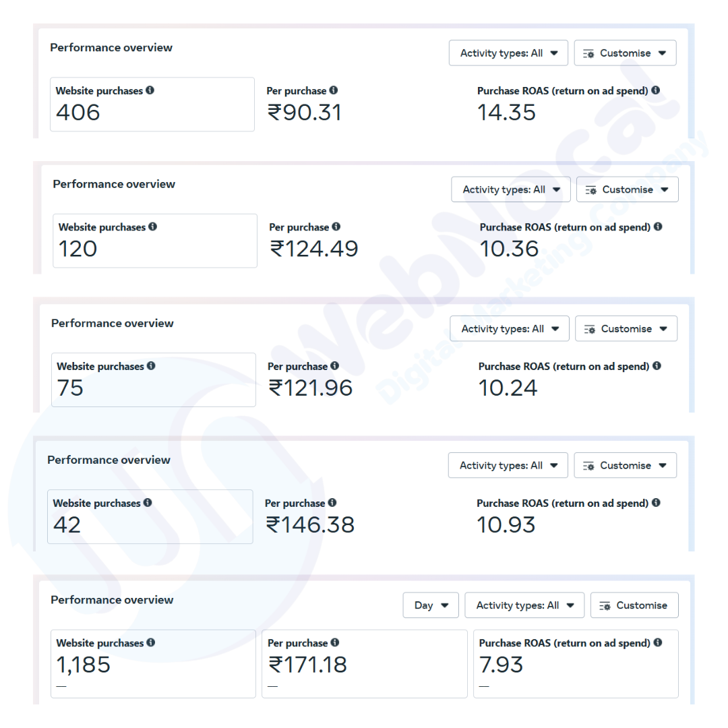
Task: Select the Website purchases card showing 120
Action: pyautogui.click(x=154, y=241)
